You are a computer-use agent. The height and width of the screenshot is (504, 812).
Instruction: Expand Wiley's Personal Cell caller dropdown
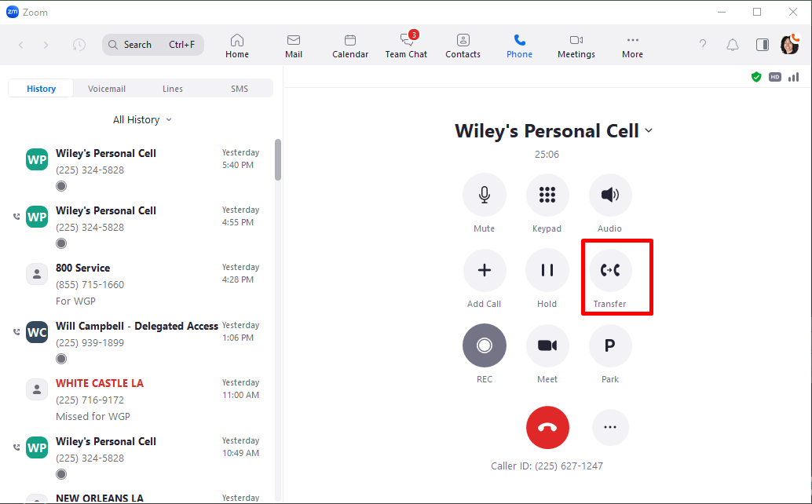point(649,131)
